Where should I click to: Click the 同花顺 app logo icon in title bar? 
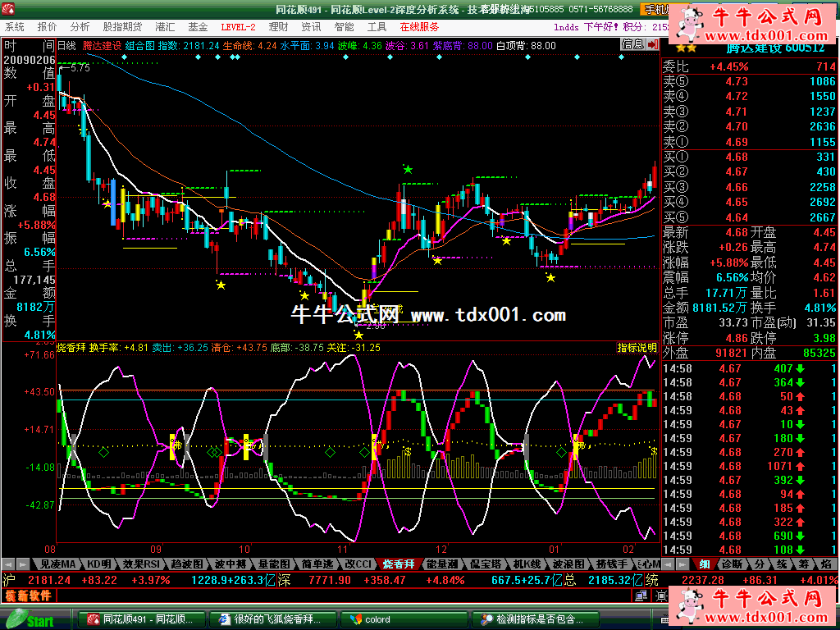[x=8, y=9]
